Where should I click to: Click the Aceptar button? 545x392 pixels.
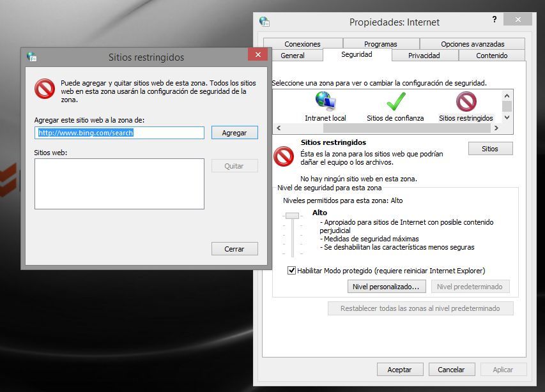[400, 370]
